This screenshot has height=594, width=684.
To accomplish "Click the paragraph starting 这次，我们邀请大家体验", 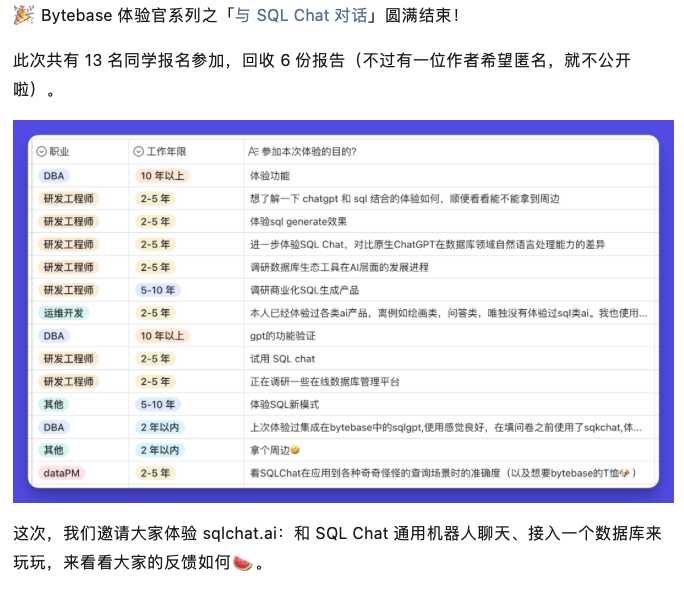I will click(x=337, y=548).
